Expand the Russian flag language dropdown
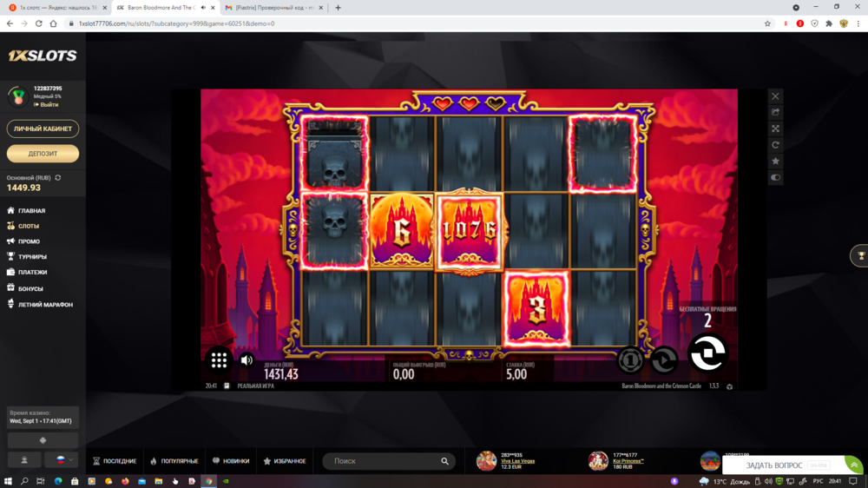 (63, 459)
